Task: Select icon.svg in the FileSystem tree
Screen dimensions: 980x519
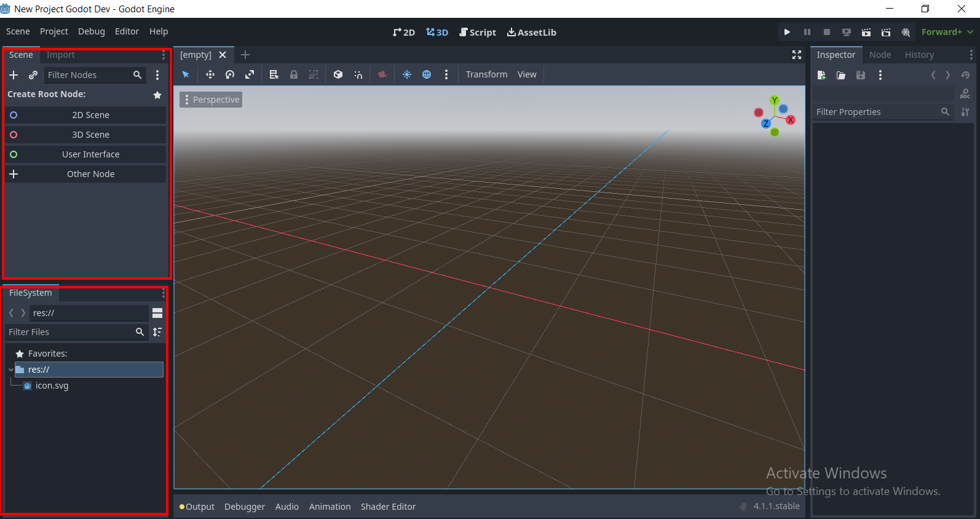Action: 52,386
